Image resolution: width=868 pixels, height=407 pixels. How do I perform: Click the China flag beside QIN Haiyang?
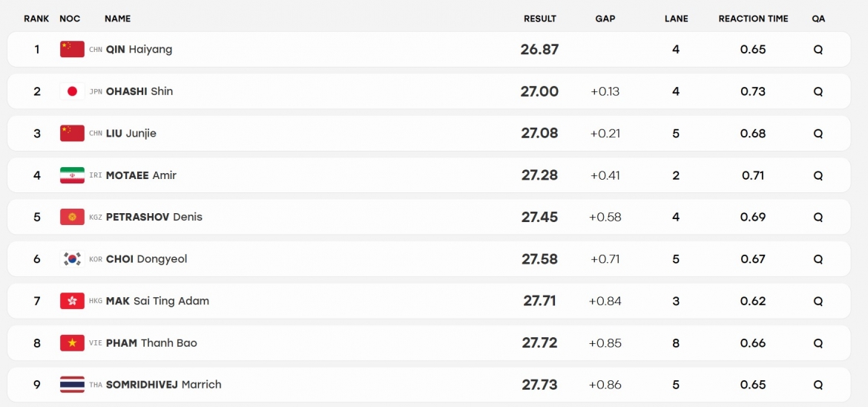pyautogui.click(x=72, y=49)
